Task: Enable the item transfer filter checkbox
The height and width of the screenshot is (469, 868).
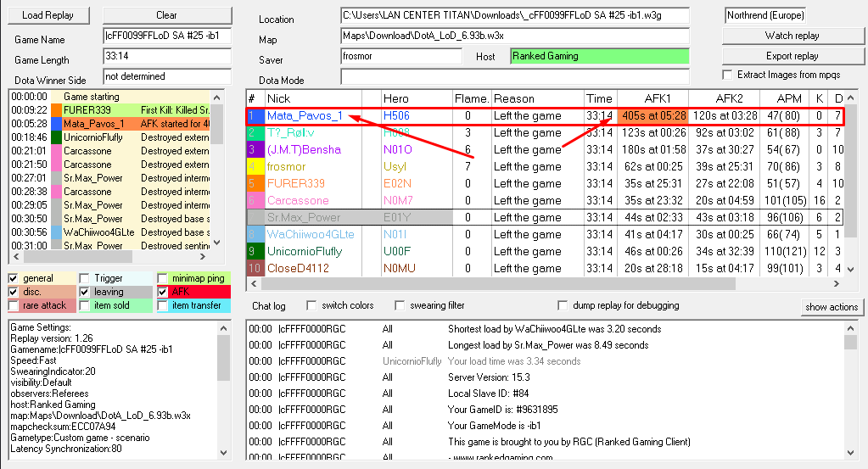Action: [162, 305]
